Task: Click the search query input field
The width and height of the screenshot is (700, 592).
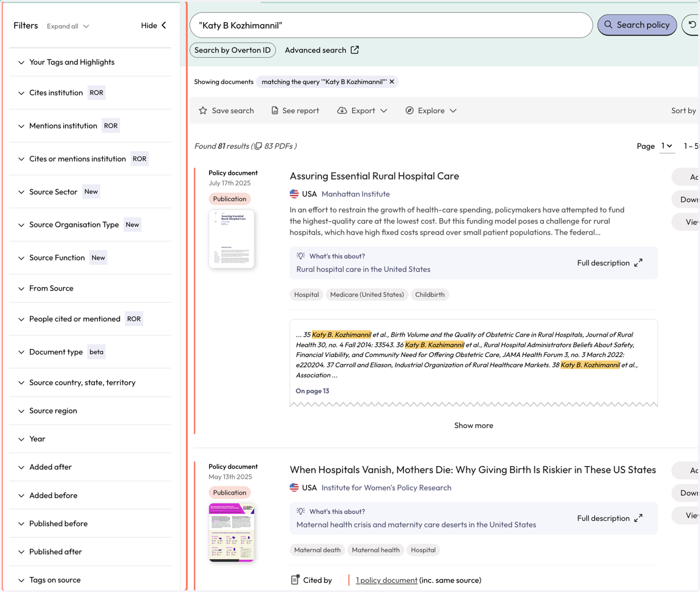Action: click(x=391, y=25)
